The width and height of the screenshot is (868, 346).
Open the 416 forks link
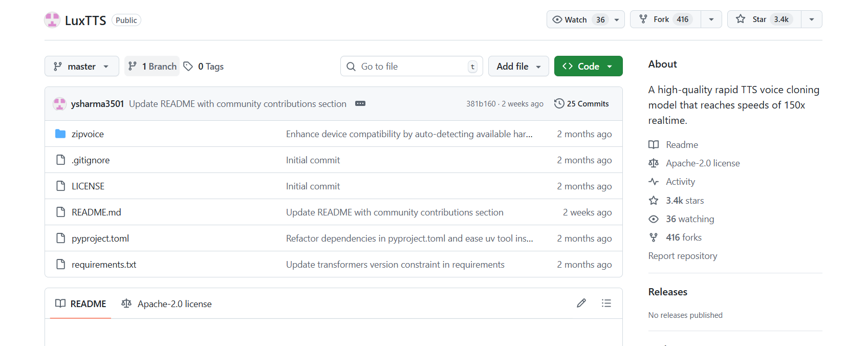tap(684, 237)
